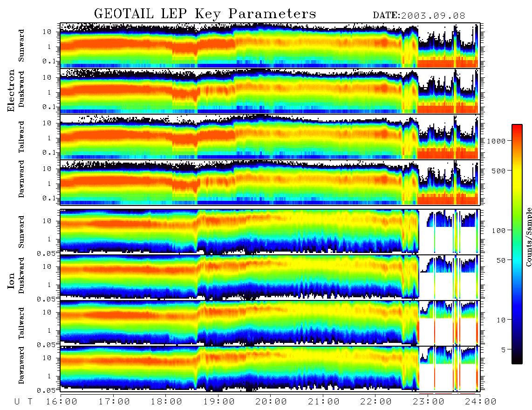Viewport: 532px width, 410px height.
Task: Click the Ion Dawnward spectrogram panel
Action: pos(270,369)
